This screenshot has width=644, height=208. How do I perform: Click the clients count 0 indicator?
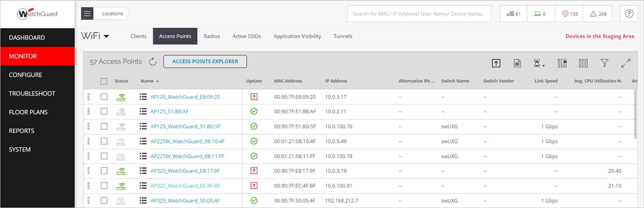click(541, 14)
